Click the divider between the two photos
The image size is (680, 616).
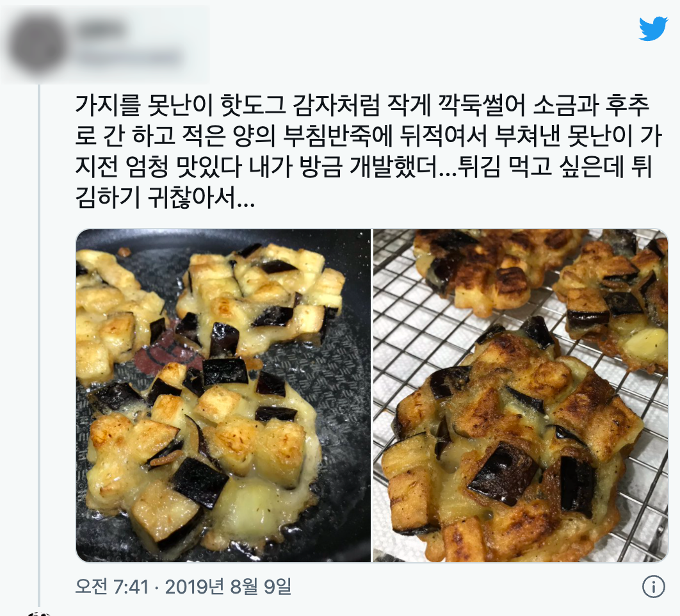point(372,396)
